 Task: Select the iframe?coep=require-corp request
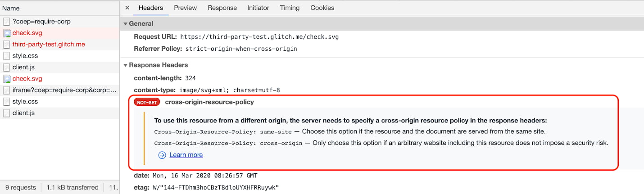coord(64,90)
